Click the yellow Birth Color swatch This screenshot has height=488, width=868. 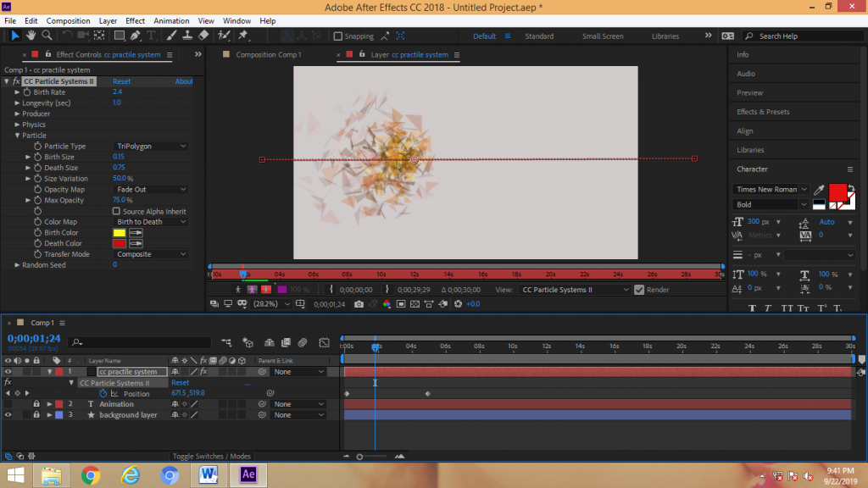(119, 232)
